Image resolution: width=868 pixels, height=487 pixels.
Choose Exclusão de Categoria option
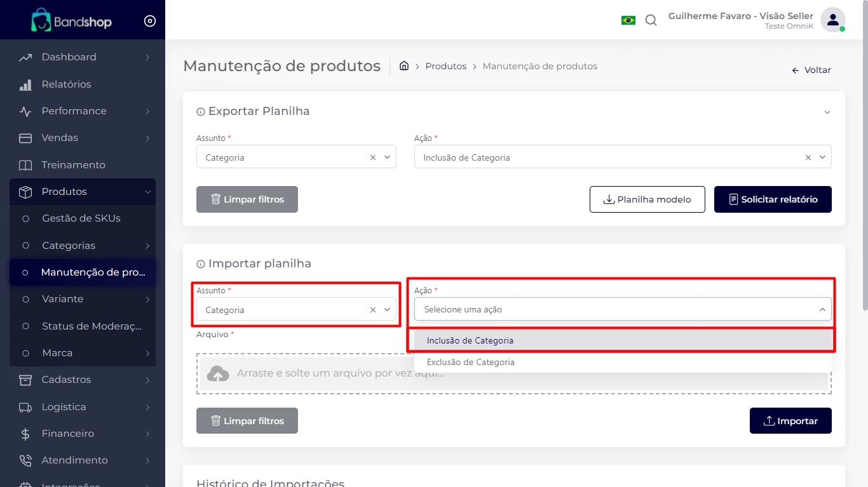pyautogui.click(x=471, y=362)
